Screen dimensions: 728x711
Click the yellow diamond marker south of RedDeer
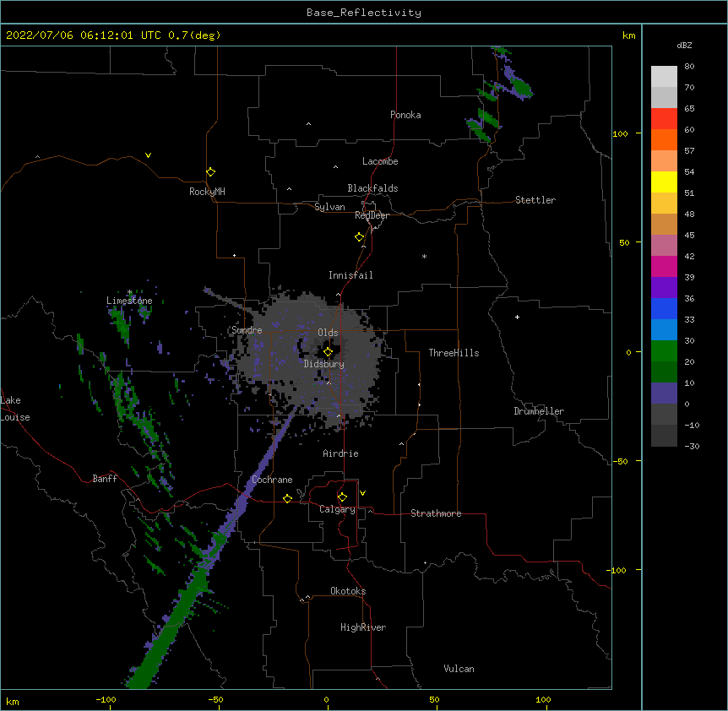tap(359, 237)
